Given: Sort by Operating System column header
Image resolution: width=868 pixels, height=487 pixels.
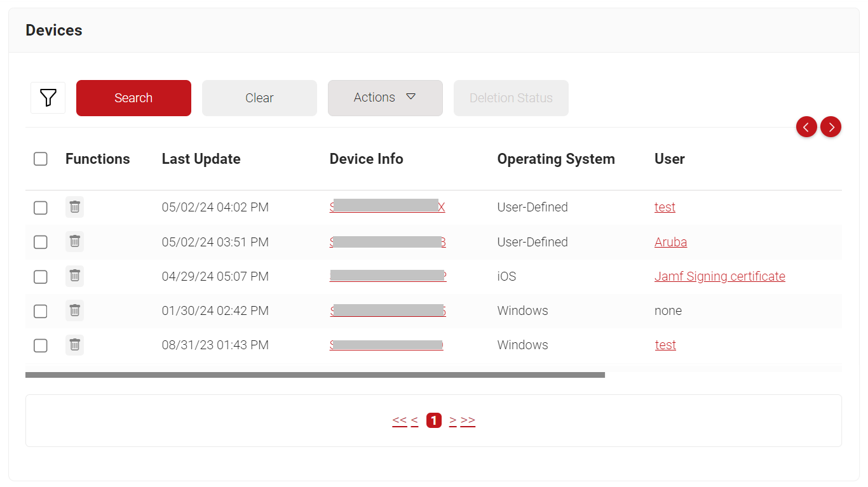Looking at the screenshot, I should pyautogui.click(x=555, y=159).
